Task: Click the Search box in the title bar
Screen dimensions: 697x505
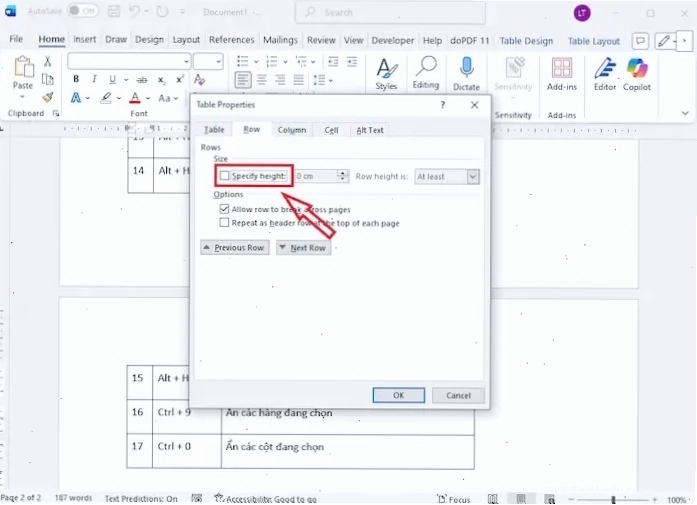Action: tap(390, 12)
